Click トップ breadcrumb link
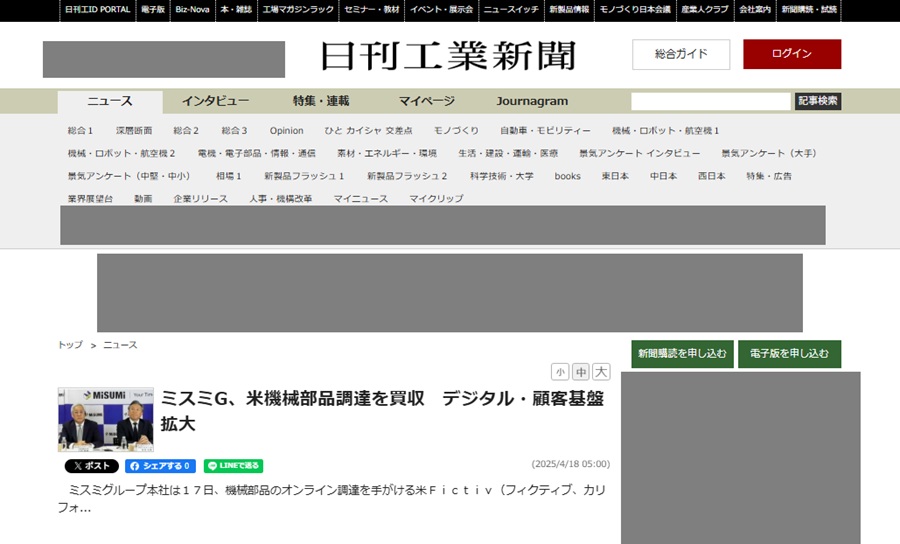The height and width of the screenshot is (544, 900). [x=70, y=345]
